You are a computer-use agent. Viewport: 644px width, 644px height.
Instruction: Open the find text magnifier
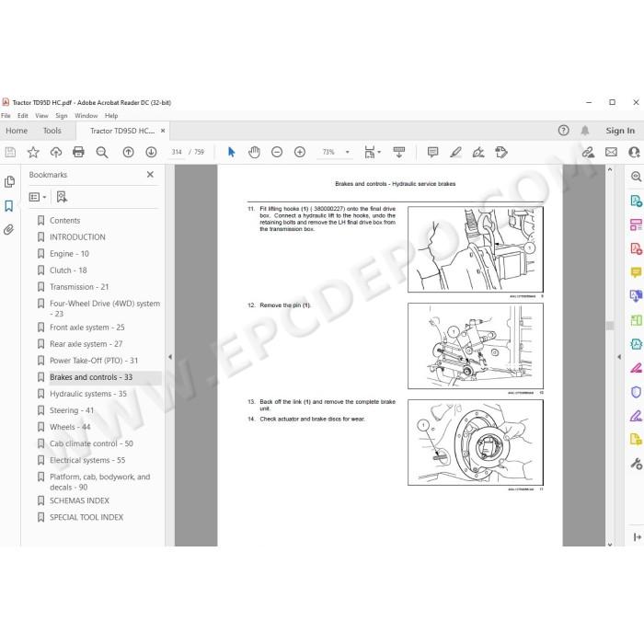[x=102, y=153]
